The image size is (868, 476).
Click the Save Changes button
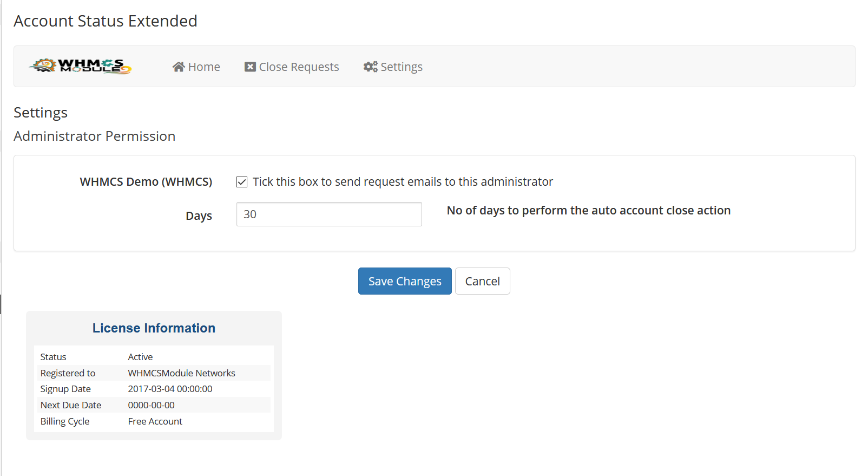click(x=405, y=281)
